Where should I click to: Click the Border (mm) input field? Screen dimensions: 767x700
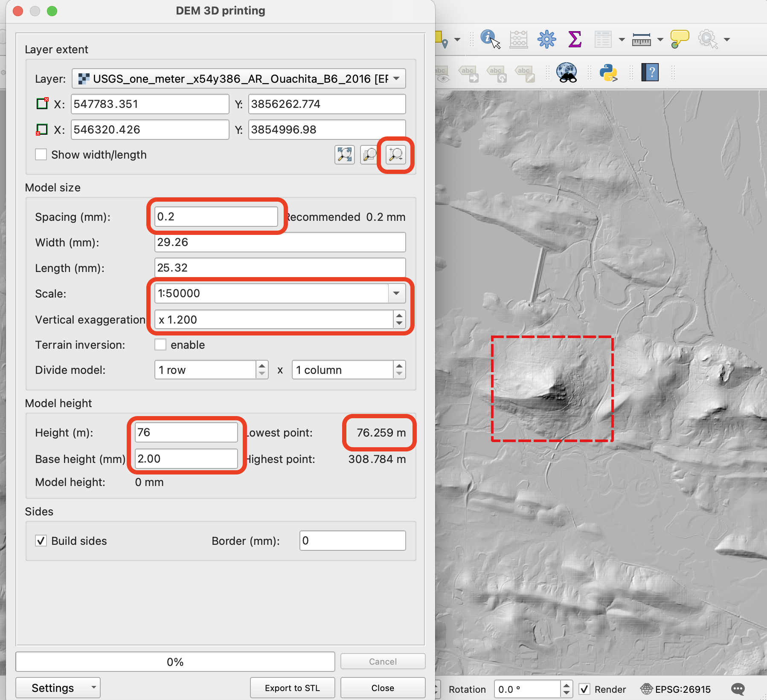(352, 541)
